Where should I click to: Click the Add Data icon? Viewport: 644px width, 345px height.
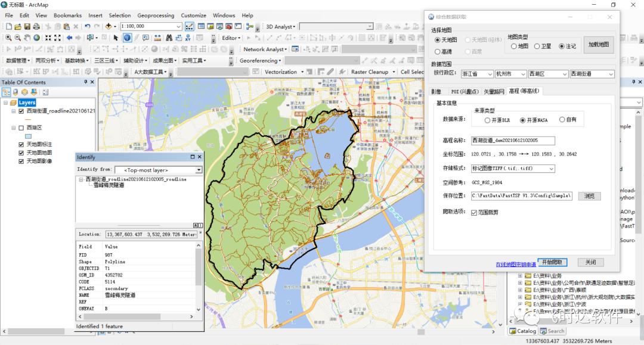[x=110, y=26]
